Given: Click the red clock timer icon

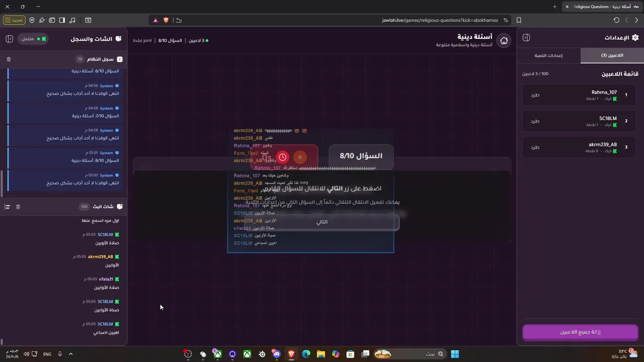Looking at the screenshot, I should tap(283, 157).
